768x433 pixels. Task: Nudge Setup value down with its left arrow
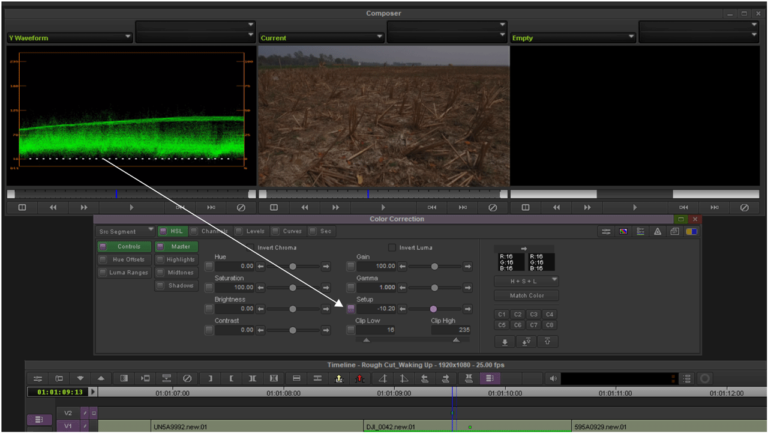tap(402, 309)
